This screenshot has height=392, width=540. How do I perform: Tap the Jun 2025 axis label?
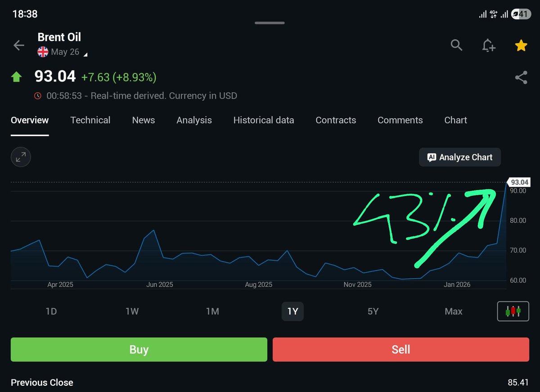(160, 285)
